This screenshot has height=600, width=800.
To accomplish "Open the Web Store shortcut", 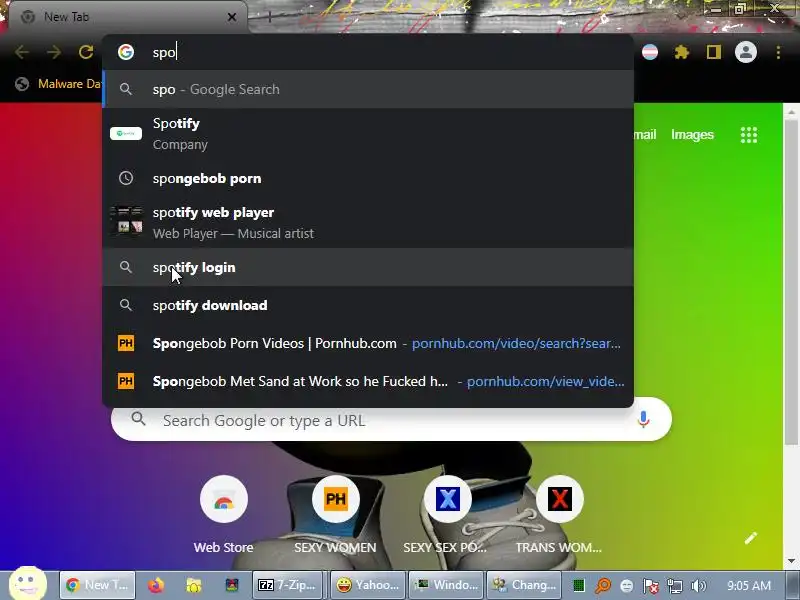I will point(224,499).
